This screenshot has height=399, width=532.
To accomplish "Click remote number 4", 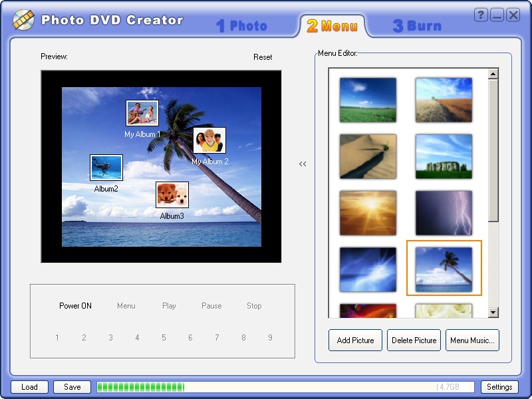I will (137, 338).
